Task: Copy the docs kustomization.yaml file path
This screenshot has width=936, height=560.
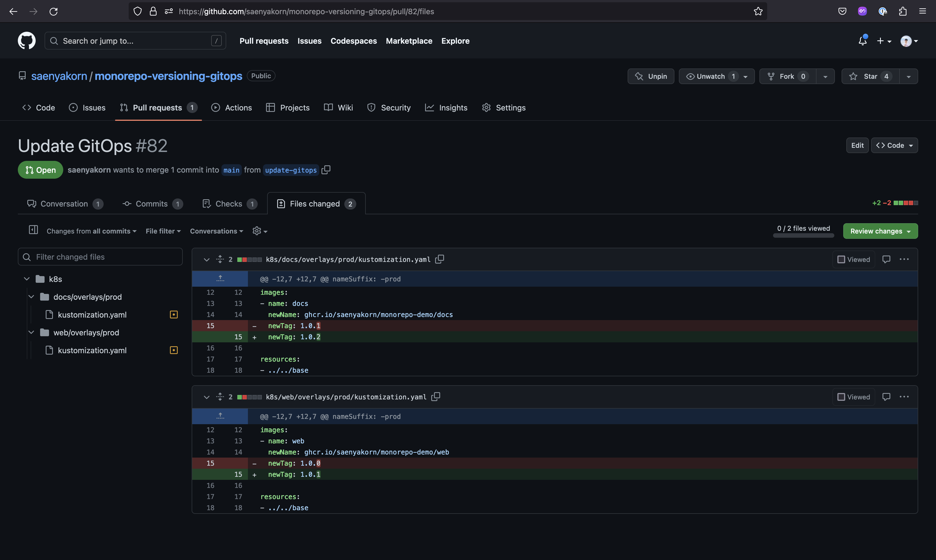Action: click(440, 259)
